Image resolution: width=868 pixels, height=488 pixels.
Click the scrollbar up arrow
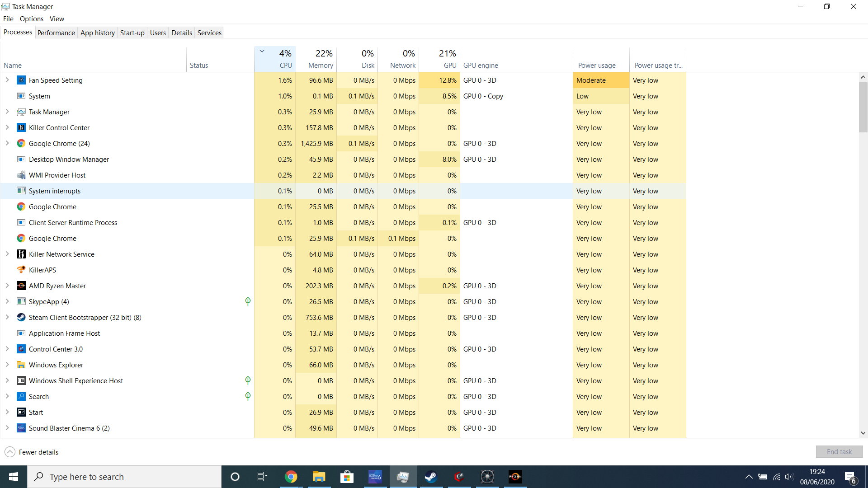point(863,77)
